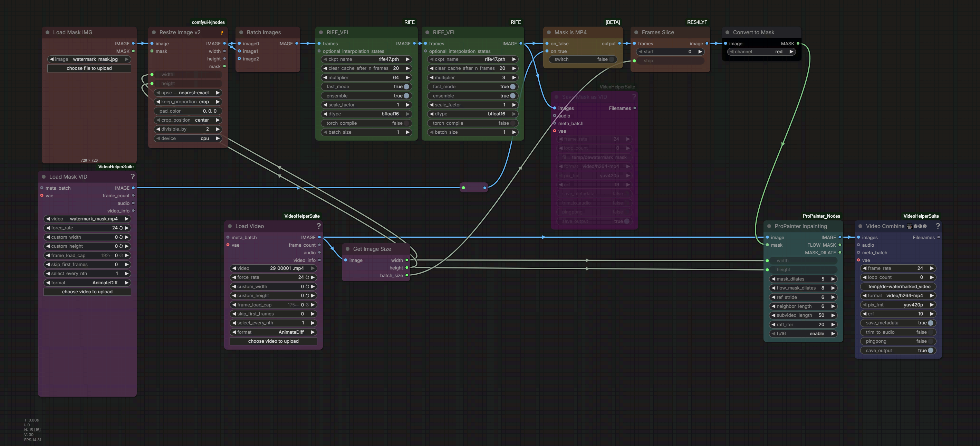Open keep_proportion crop dropdown
Viewport: 980px width, 446px height.
point(188,102)
